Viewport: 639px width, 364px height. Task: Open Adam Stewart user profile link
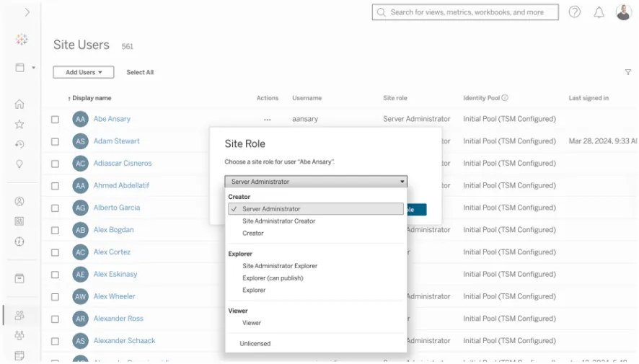point(116,141)
